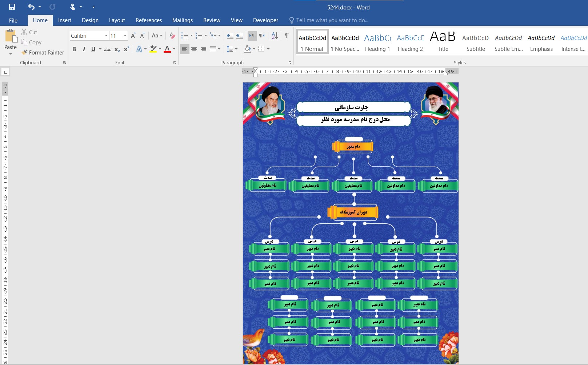Apply subscript formatting
The image size is (588, 365).
(x=117, y=49)
